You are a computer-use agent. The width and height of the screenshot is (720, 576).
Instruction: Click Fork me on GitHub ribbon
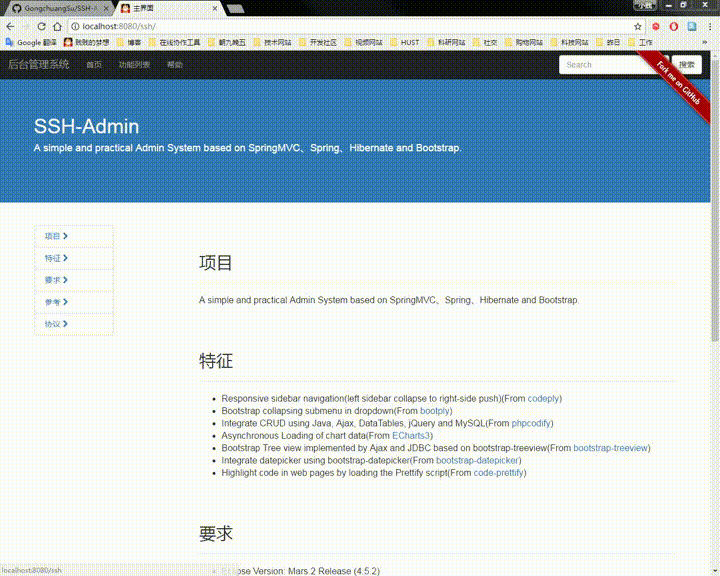click(678, 83)
